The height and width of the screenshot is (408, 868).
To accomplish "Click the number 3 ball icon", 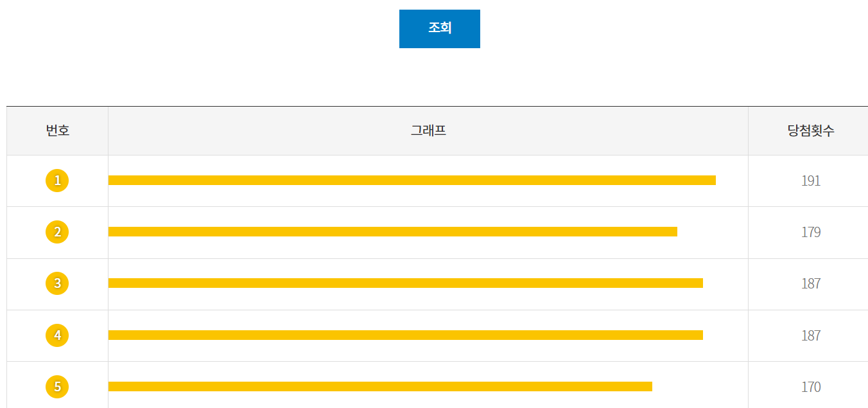I will (57, 283).
